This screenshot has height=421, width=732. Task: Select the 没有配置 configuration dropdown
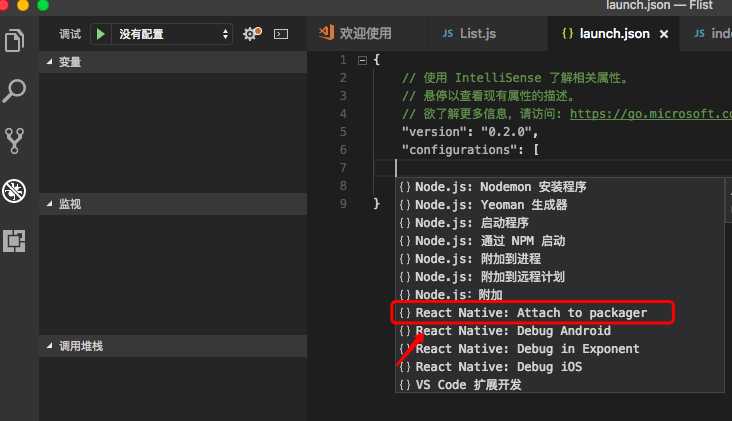click(172, 34)
